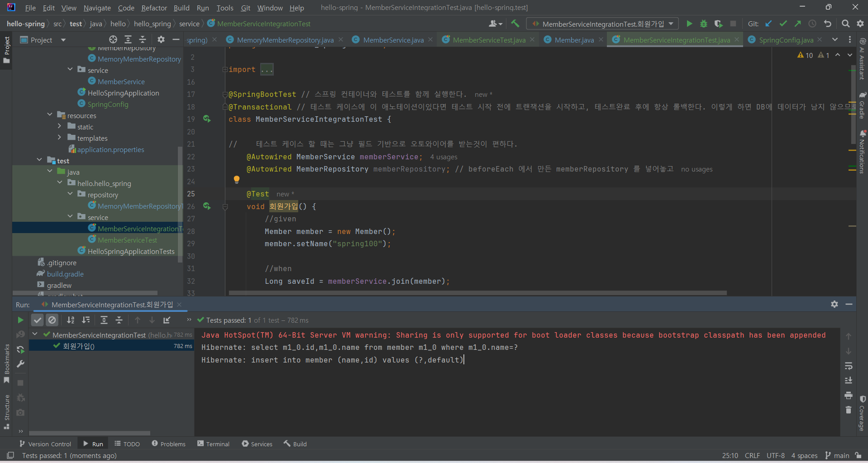Viewport: 868px width, 463px height.
Task: Click the horizontal editor scrollbar
Action: 477,293
